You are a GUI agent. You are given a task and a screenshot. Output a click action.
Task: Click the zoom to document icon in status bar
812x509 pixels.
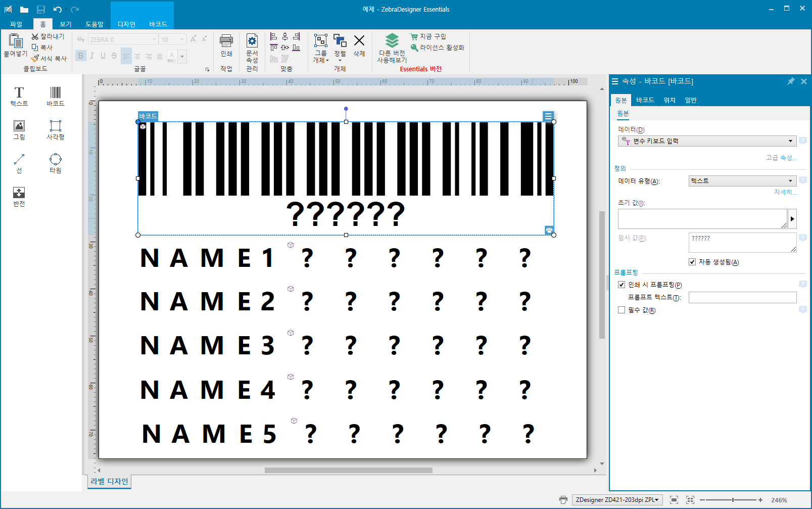pyautogui.click(x=674, y=500)
